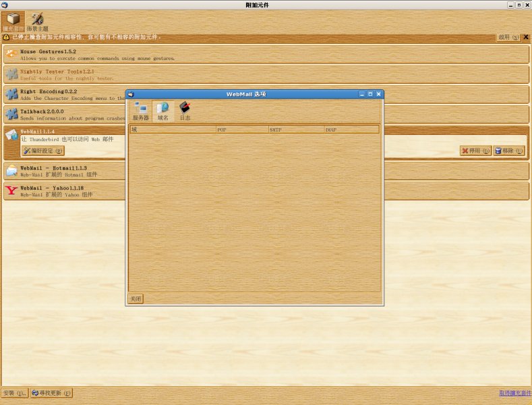The width and height of the screenshot is (532, 405).
Task: Select the WebMail - Hotmail extension icon
Action: click(x=11, y=171)
